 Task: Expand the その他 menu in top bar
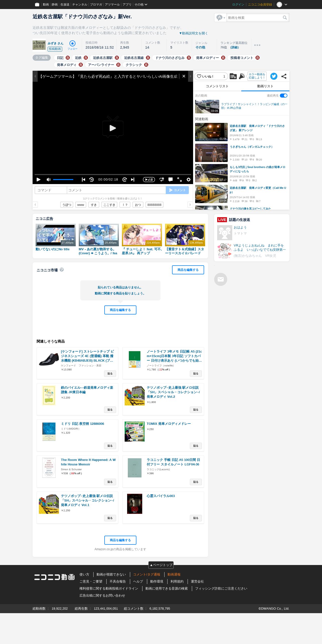click(x=141, y=5)
